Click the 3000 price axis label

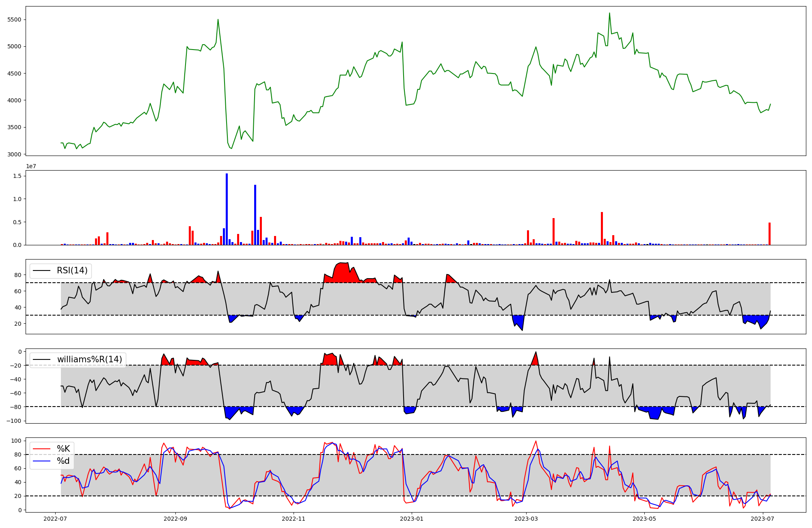pos(15,154)
